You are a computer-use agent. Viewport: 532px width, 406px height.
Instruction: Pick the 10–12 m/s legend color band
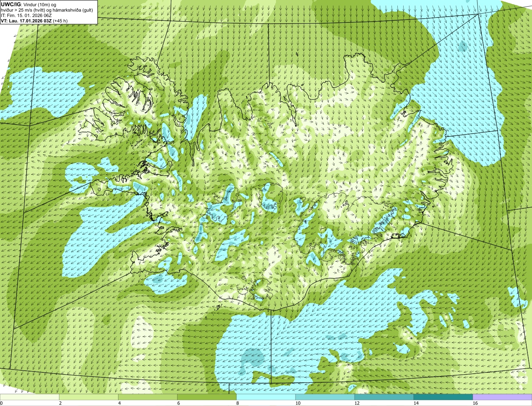(x=325, y=397)
